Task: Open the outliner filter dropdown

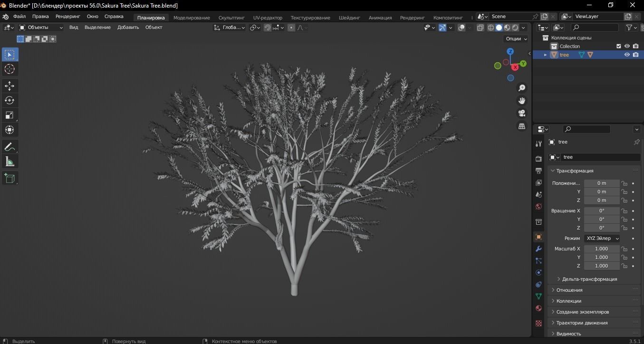Action: click(632, 28)
